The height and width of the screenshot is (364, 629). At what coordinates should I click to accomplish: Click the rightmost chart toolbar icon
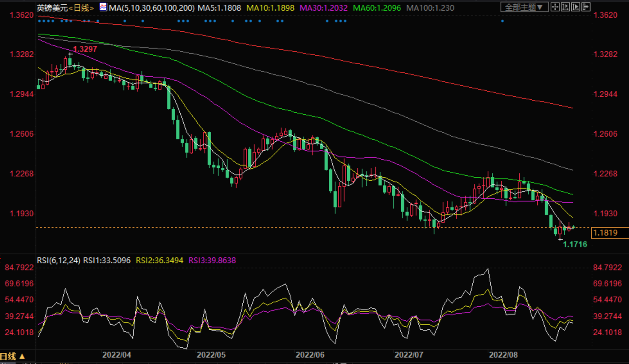click(586, 7)
